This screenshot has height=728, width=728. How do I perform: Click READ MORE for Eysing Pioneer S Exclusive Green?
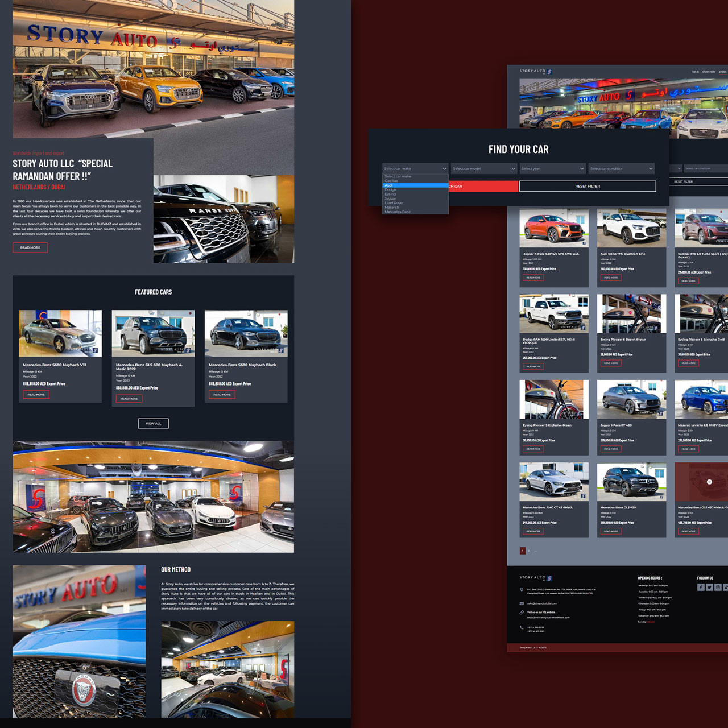pyautogui.click(x=533, y=449)
